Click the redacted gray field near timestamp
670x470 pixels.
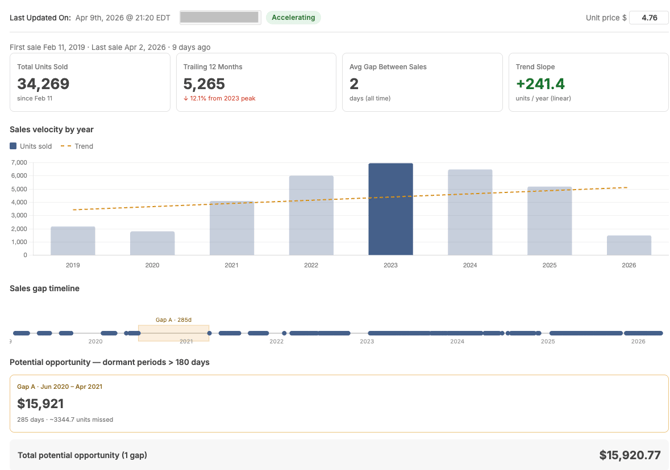pos(220,17)
